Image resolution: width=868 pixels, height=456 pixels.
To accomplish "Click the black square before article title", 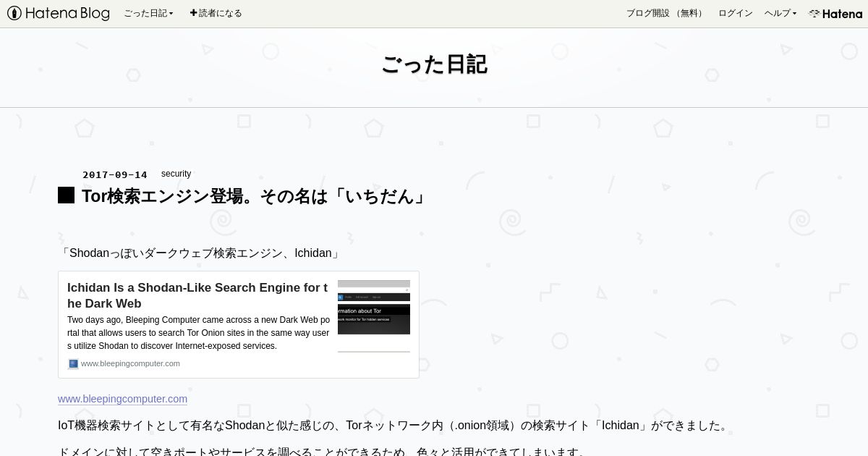I will pos(66,195).
